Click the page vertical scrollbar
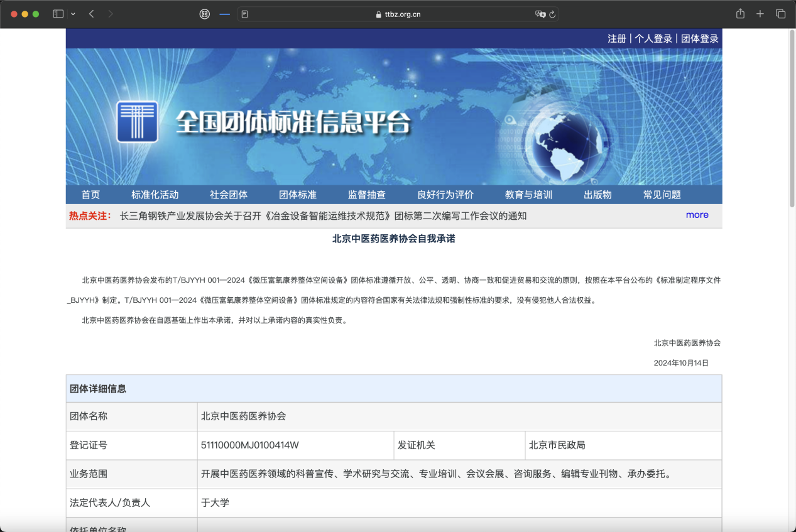The width and height of the screenshot is (796, 532). [792, 119]
